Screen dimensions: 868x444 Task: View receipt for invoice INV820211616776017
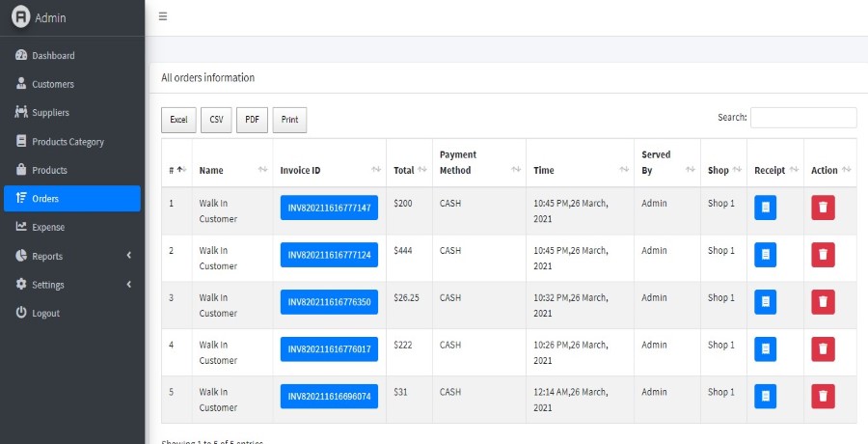[765, 348]
